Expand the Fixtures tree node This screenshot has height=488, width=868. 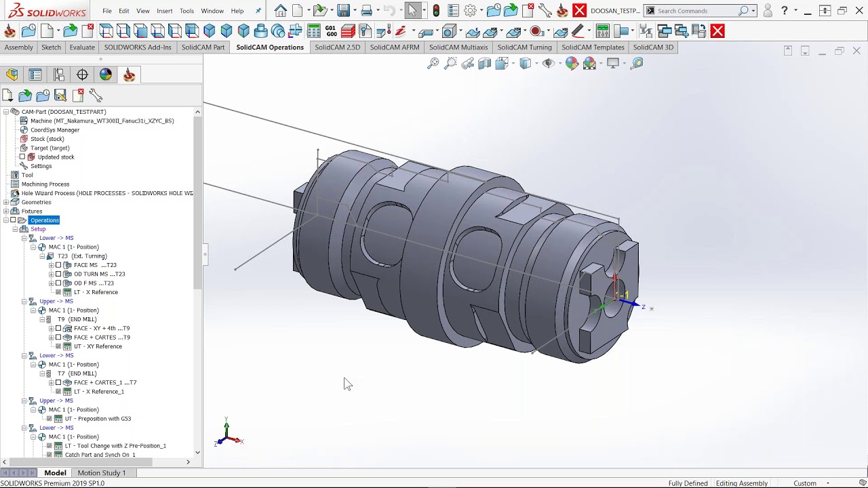pos(6,211)
